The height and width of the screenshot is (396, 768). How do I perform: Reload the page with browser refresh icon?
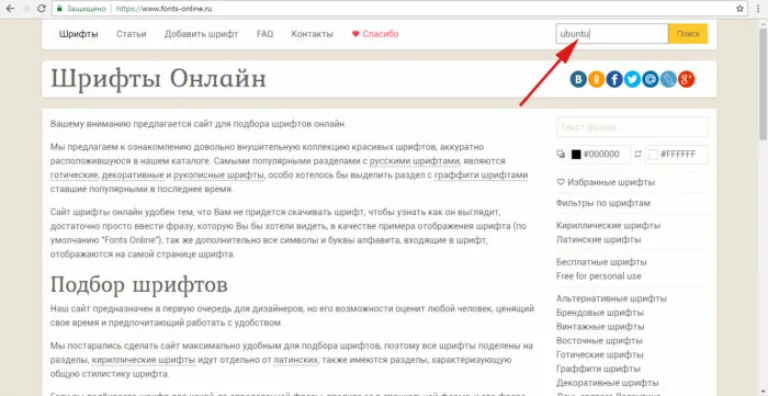(x=42, y=8)
